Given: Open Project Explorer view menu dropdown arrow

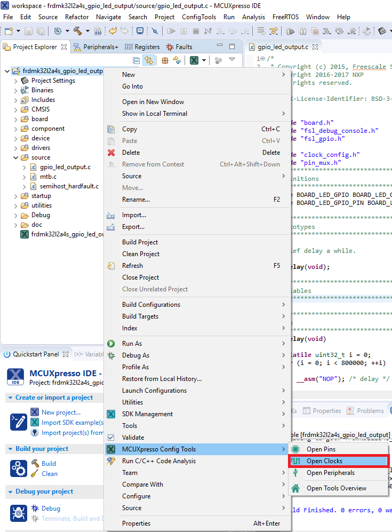Looking at the screenshot, I should pyautogui.click(x=232, y=60).
